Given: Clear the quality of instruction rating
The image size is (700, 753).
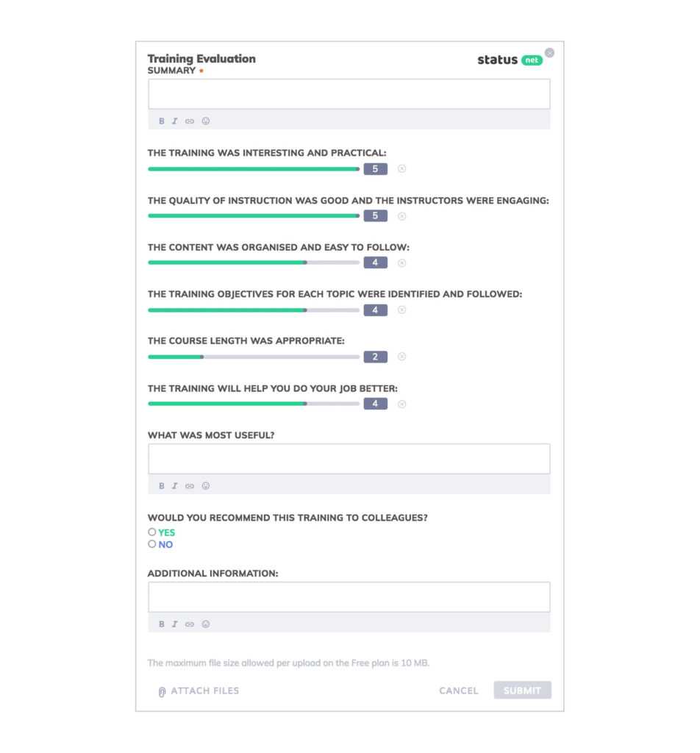Looking at the screenshot, I should click(401, 215).
